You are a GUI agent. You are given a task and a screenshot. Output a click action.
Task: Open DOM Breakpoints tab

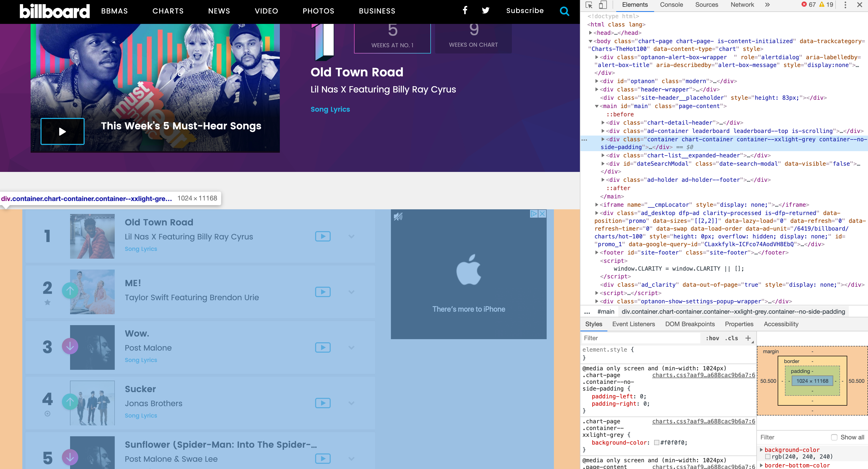pyautogui.click(x=690, y=324)
